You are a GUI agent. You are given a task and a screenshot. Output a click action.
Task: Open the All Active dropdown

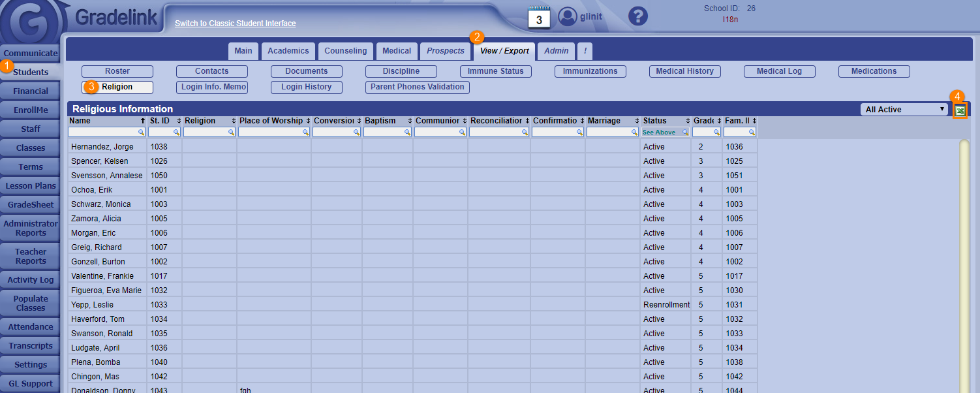coord(904,110)
